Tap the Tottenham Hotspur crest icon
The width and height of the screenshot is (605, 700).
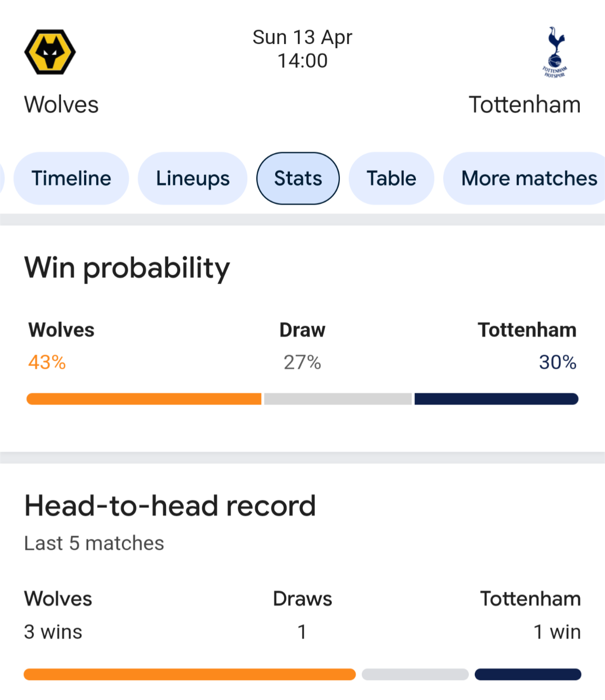click(555, 52)
